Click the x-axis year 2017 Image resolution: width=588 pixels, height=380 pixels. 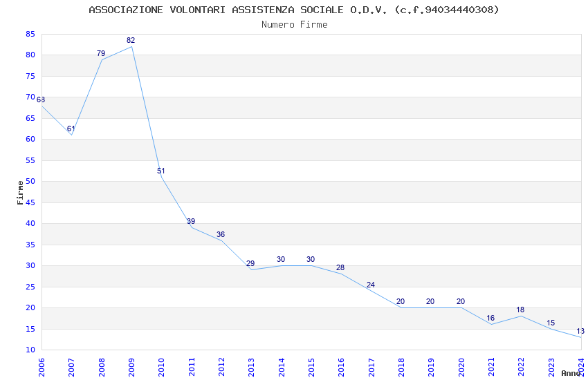[371, 368]
